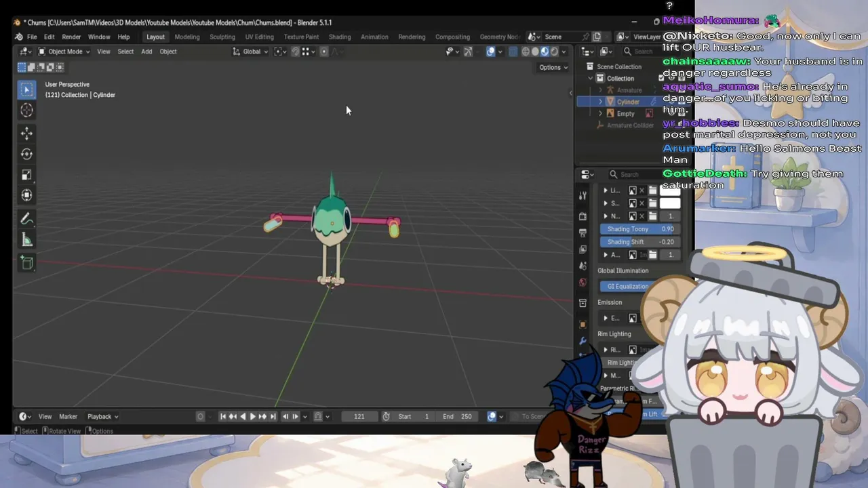Pick the Rotate tool
The height and width of the screenshot is (488, 868).
pyautogui.click(x=27, y=154)
